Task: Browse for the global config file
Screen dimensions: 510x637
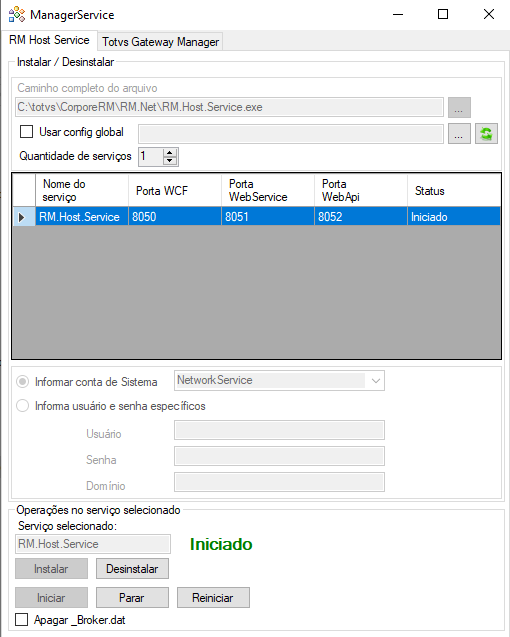Action: click(459, 134)
